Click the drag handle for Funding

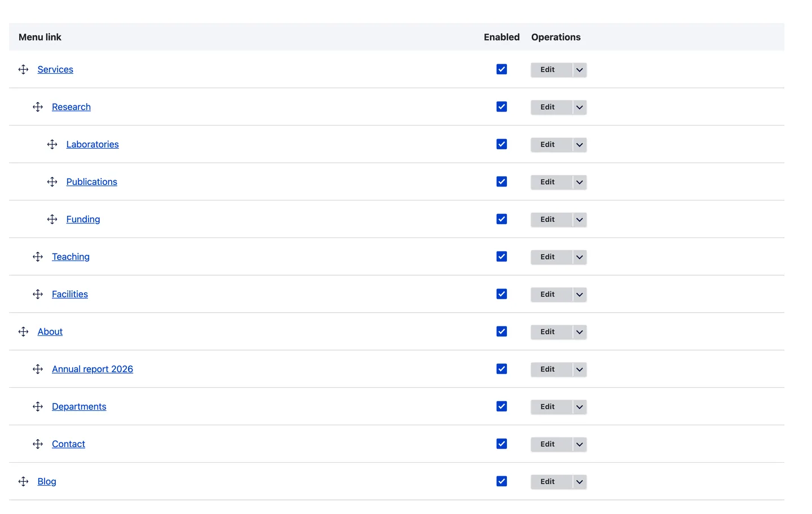pos(52,219)
